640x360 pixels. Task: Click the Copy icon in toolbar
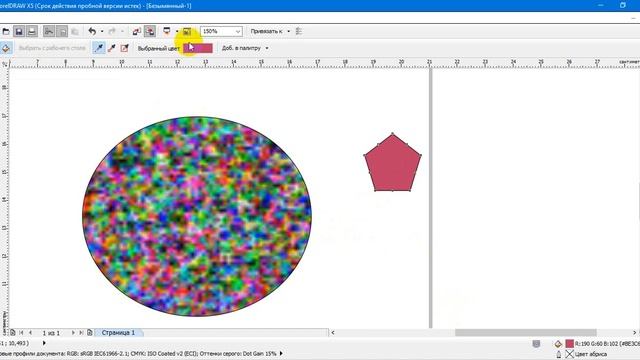pyautogui.click(x=62, y=31)
